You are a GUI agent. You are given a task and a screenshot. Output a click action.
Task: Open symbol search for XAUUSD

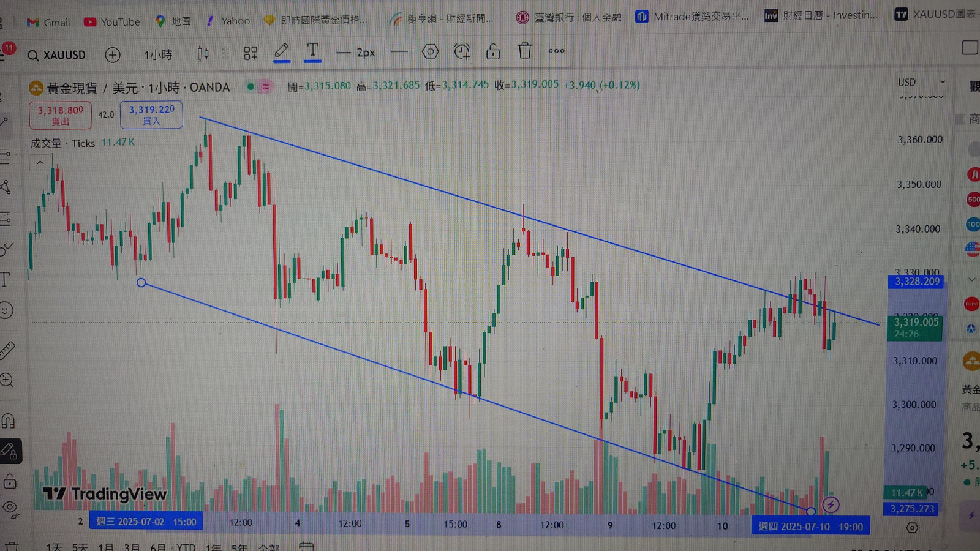point(58,55)
